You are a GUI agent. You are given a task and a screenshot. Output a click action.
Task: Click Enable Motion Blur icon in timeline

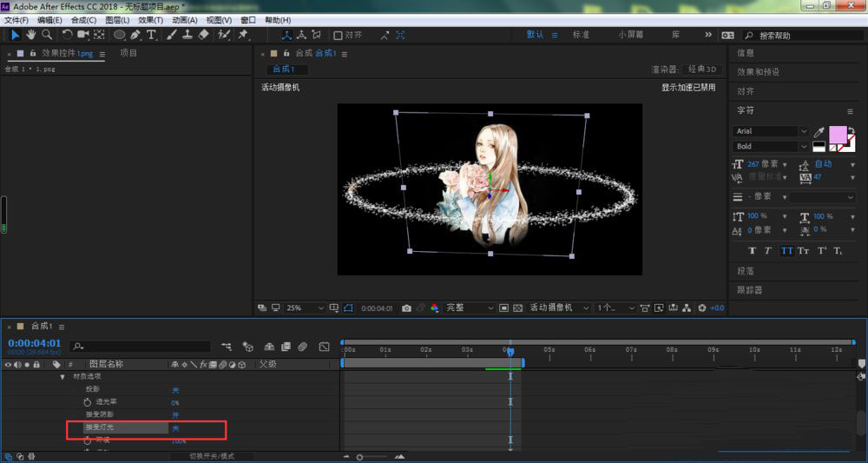click(302, 347)
